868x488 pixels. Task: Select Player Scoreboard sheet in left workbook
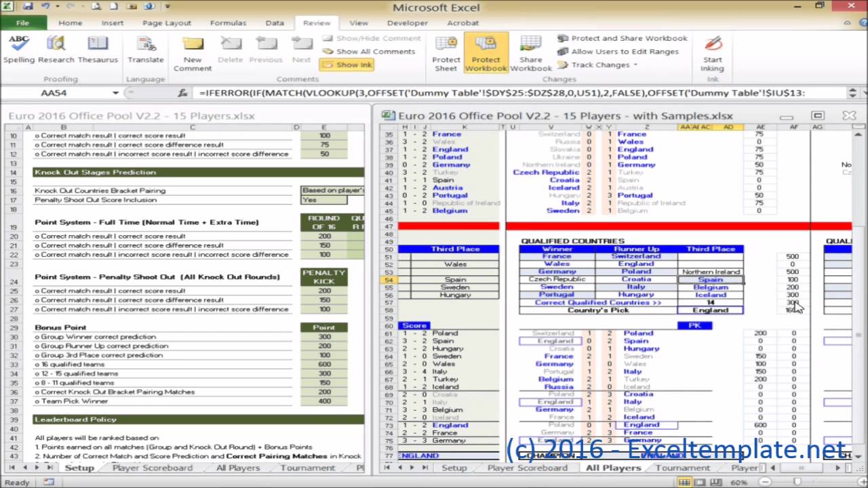pyautogui.click(x=153, y=468)
